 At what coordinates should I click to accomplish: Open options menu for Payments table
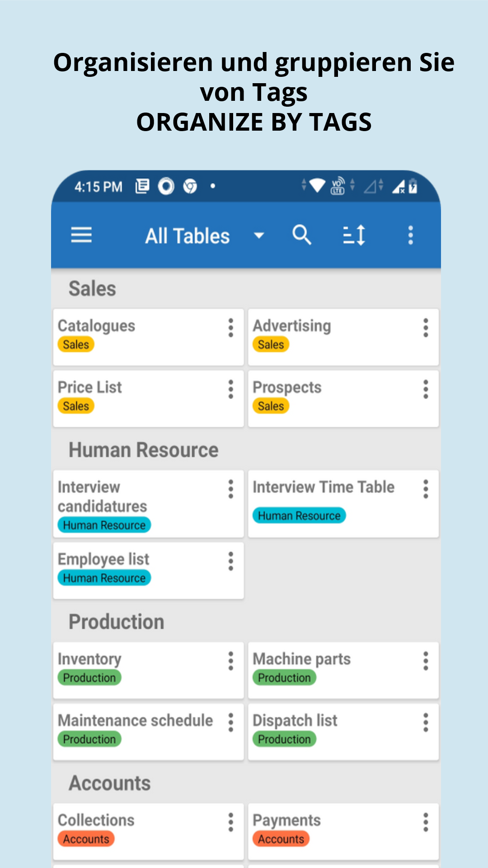426,822
